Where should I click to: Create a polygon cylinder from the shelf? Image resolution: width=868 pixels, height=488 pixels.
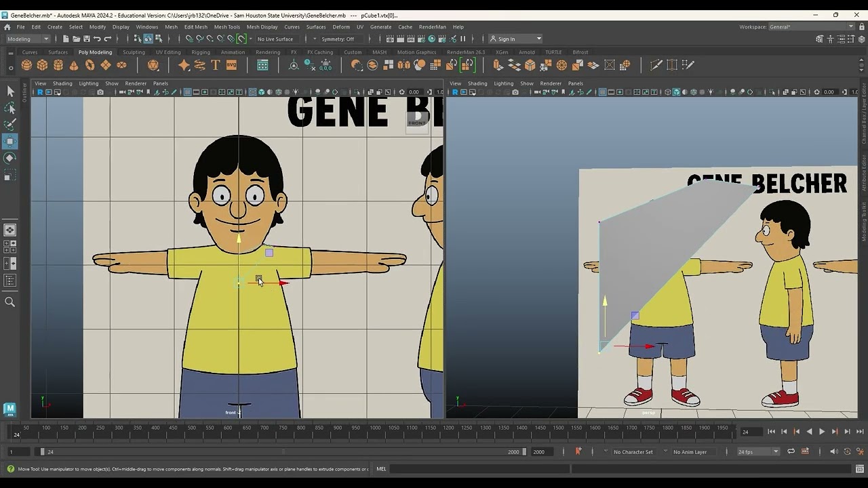pyautogui.click(x=58, y=65)
